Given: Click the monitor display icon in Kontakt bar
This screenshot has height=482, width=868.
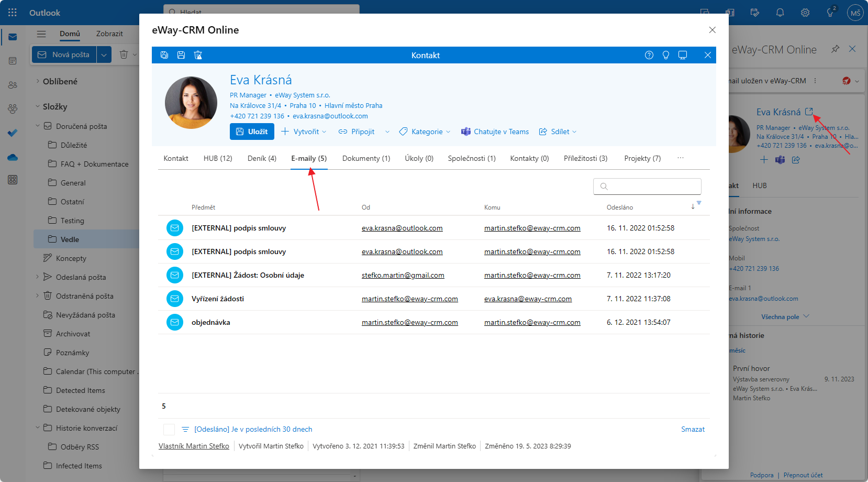Looking at the screenshot, I should [683, 55].
